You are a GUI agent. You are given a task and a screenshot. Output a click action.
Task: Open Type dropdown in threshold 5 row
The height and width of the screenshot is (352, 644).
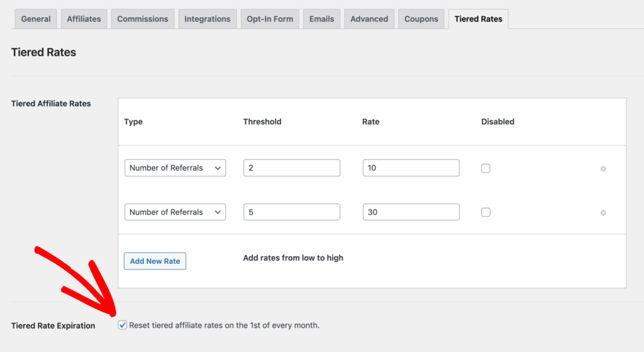pos(175,212)
